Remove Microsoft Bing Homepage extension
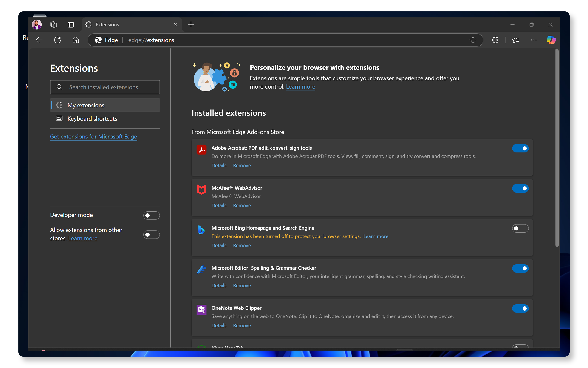The image size is (588, 368). point(242,245)
